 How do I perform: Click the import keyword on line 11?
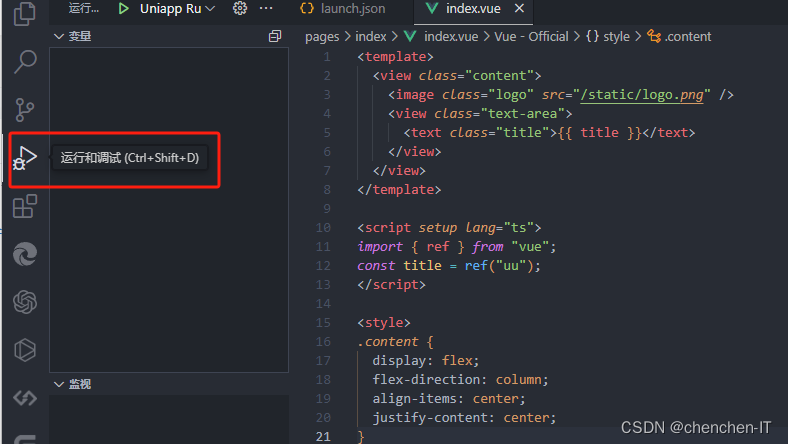coord(380,247)
